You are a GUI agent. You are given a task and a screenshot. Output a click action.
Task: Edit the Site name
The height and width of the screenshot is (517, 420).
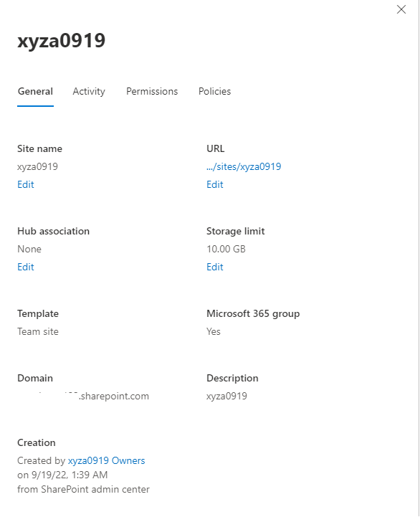click(25, 184)
